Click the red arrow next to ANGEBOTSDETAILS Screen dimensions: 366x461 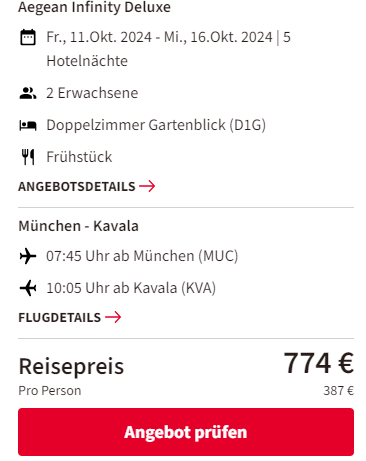point(147,186)
